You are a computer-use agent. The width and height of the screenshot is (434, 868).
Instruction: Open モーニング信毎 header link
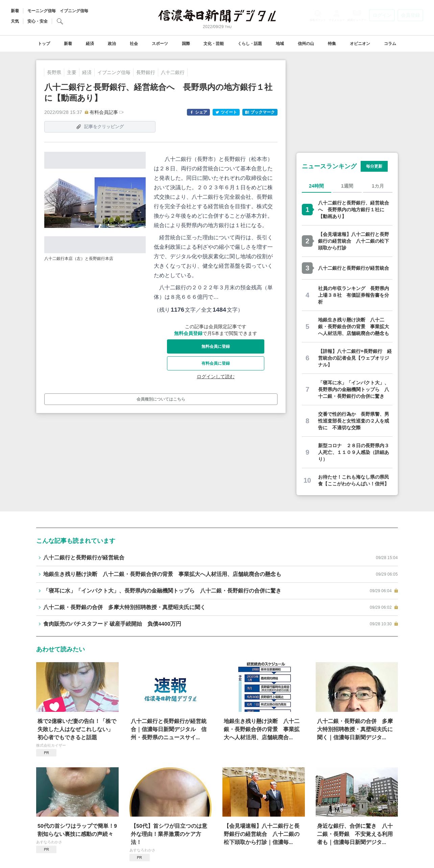click(42, 11)
